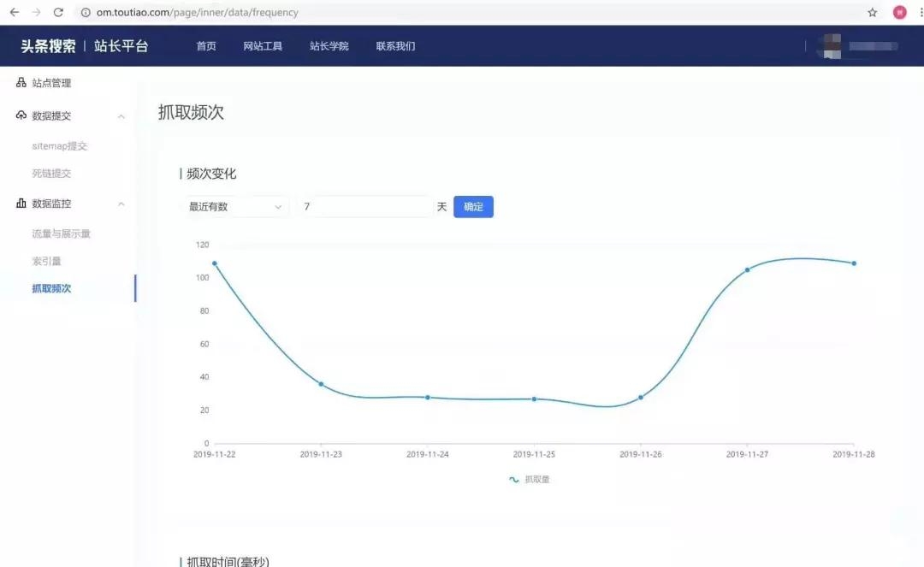Open the 站点管理 site management icon
Viewport: 924px width, 567px height.
pos(21,82)
